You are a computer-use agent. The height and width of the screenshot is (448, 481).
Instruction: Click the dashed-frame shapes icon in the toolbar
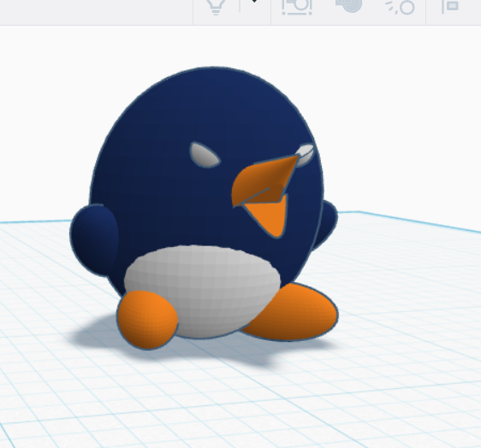click(x=297, y=7)
